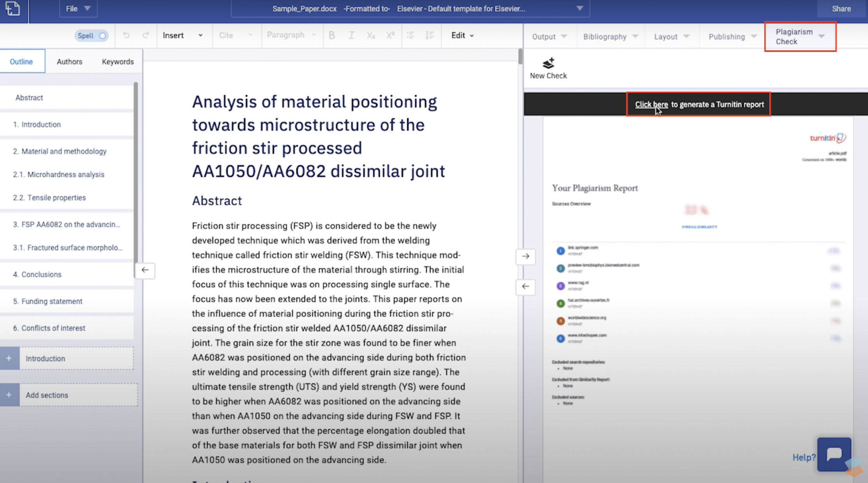
Task: Click the app logo icon in top-left corner
Action: (12, 9)
